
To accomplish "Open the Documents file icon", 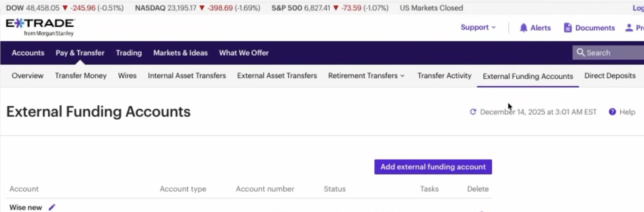I will pyautogui.click(x=568, y=28).
